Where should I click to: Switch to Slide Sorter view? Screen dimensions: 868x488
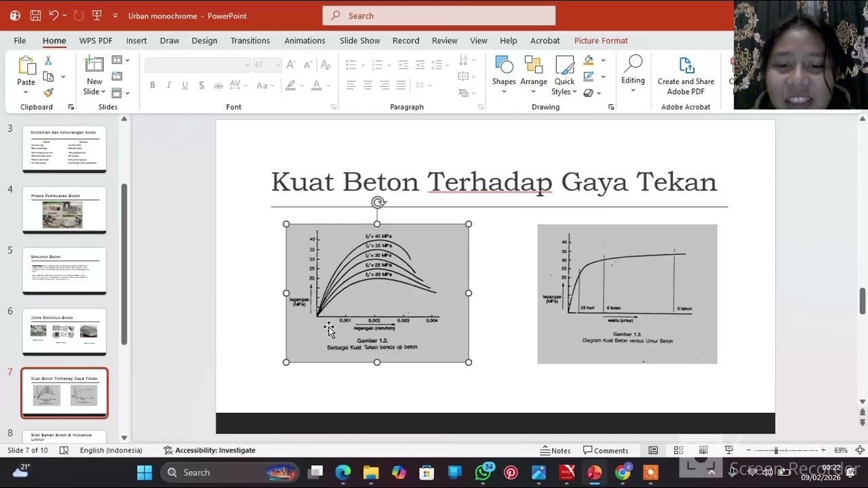[x=678, y=450]
